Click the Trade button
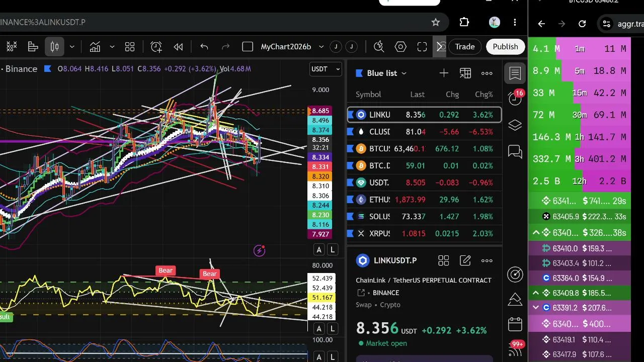This screenshot has width=644, height=362. [465, 47]
